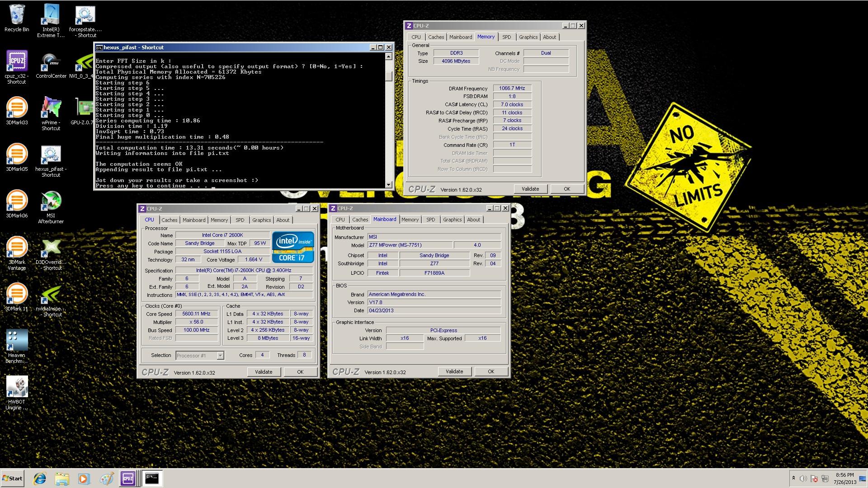
Task: Click Validate in the Mainboard window
Action: (454, 371)
